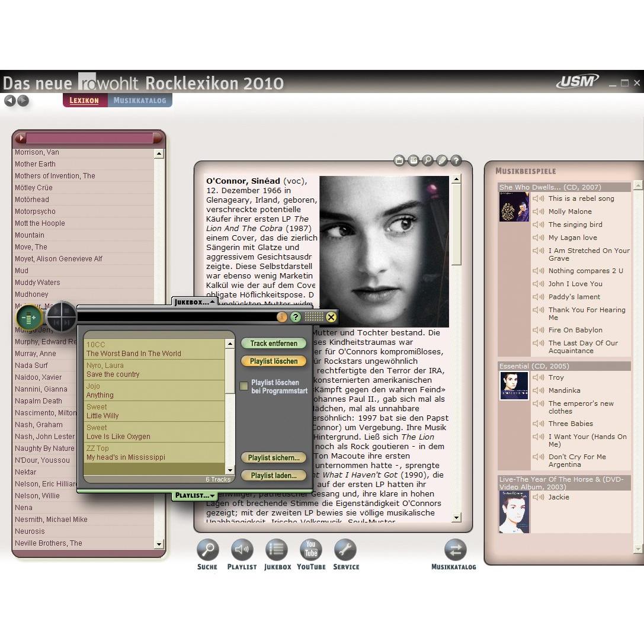This screenshot has height=644, width=644.
Task: Click the green volume control knob
Action: click(x=29, y=318)
